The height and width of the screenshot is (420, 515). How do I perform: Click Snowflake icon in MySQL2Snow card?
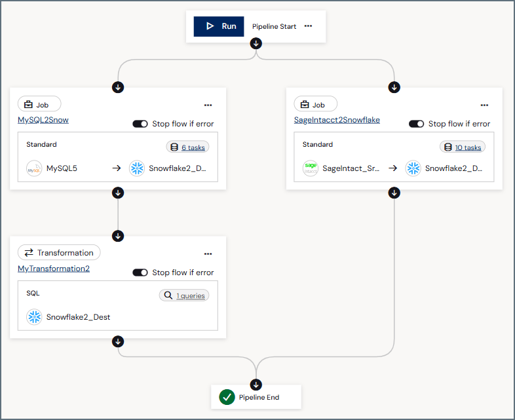(137, 168)
